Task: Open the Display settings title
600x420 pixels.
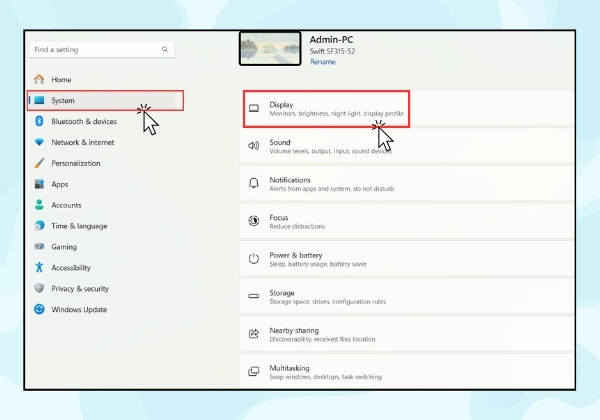Action: [x=281, y=105]
